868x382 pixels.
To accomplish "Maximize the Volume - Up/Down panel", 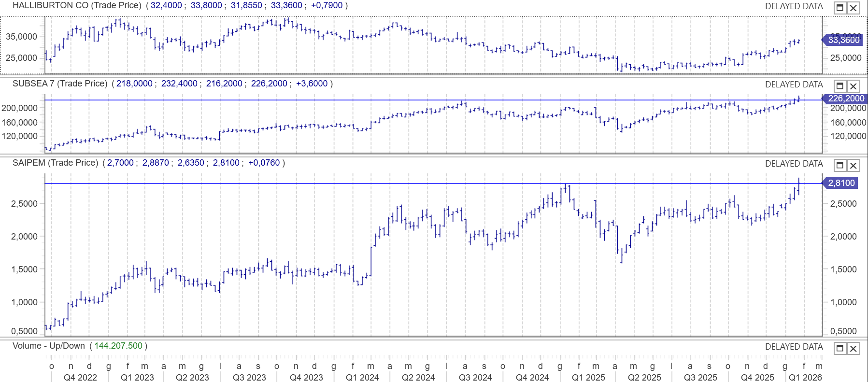I will (840, 348).
